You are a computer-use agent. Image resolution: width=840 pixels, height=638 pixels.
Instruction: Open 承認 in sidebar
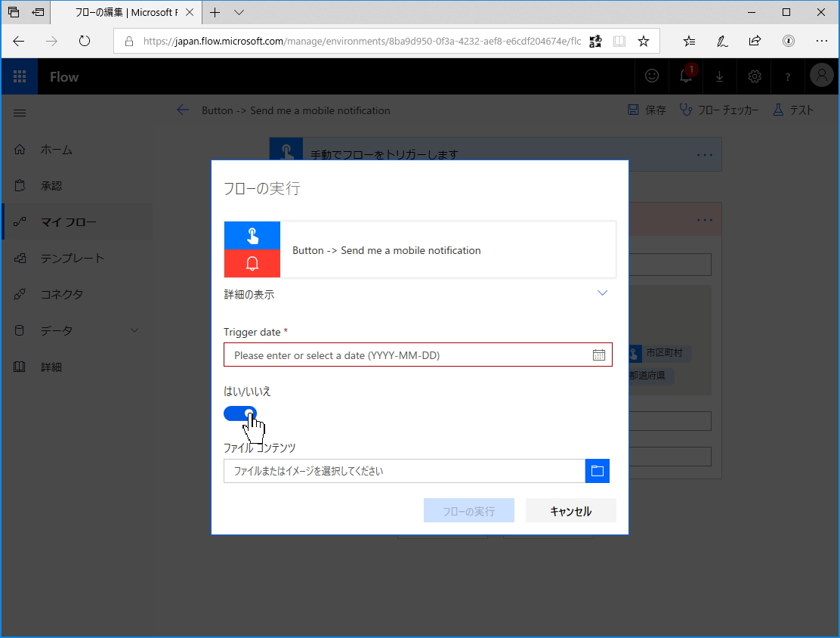pyautogui.click(x=78, y=185)
